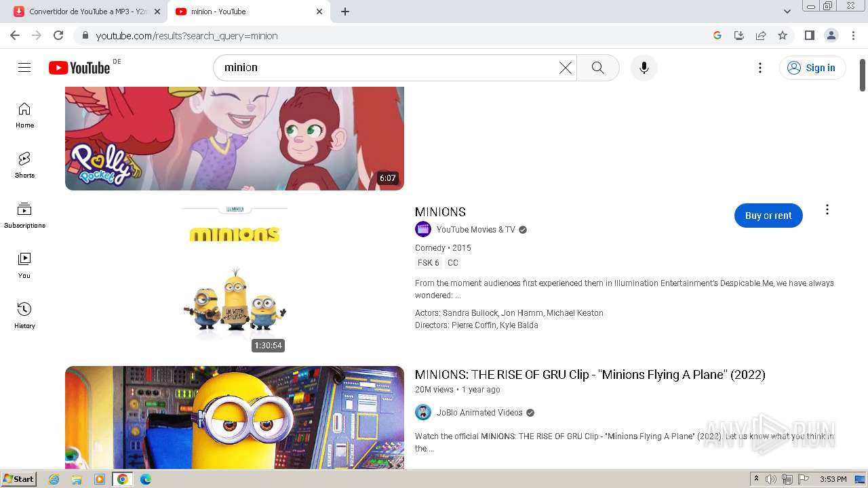Image resolution: width=868 pixels, height=488 pixels.
Task: Close the Convertidor de YouTube tab
Action: coord(157,12)
